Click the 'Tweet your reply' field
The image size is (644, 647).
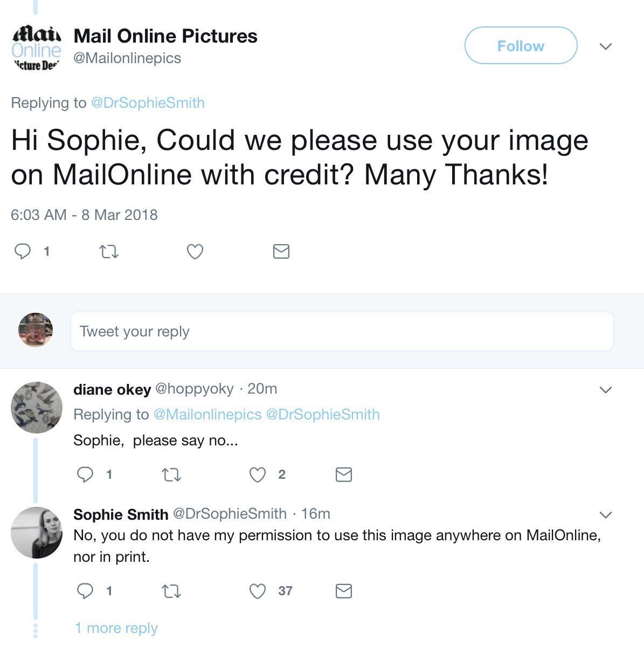(x=342, y=331)
